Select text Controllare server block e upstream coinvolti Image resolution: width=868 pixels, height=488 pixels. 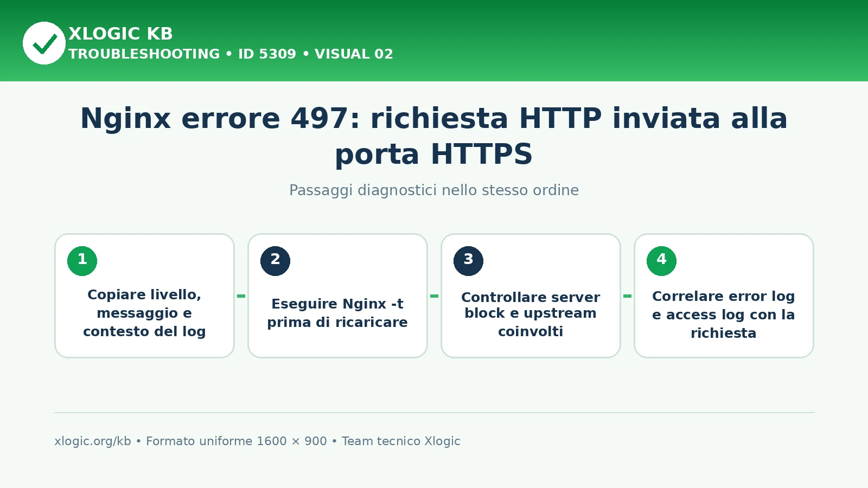(x=531, y=314)
